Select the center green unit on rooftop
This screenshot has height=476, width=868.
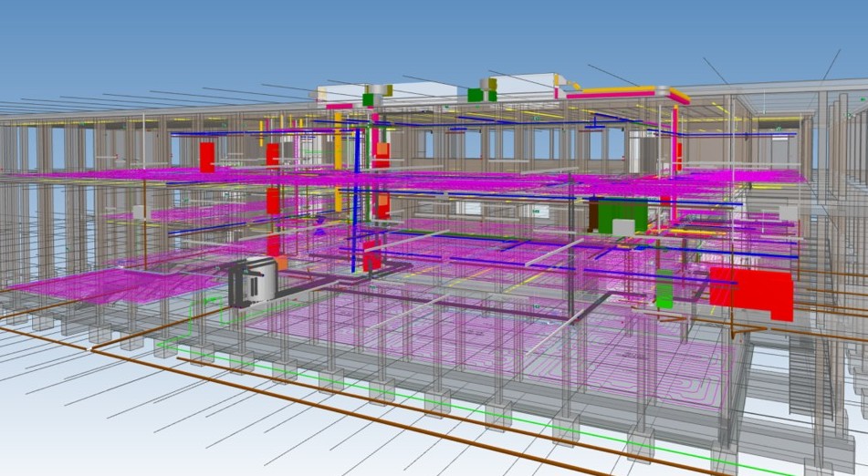[476, 95]
